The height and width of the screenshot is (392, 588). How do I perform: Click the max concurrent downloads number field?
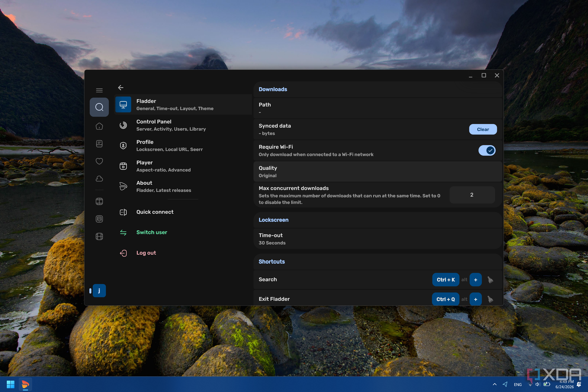pyautogui.click(x=472, y=195)
